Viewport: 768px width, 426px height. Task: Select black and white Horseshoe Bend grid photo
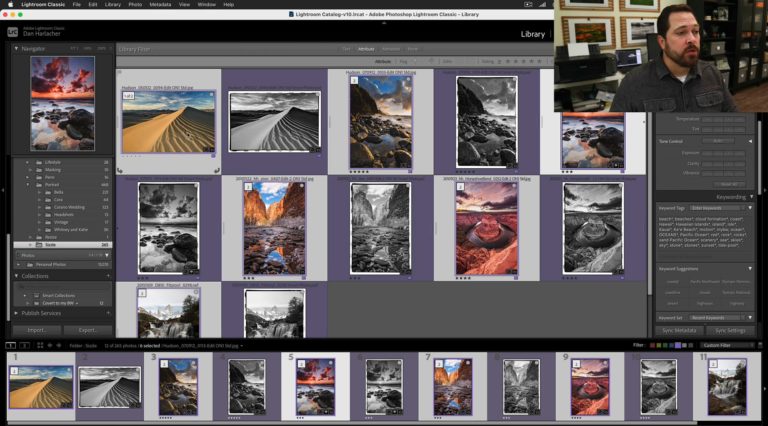pos(593,228)
